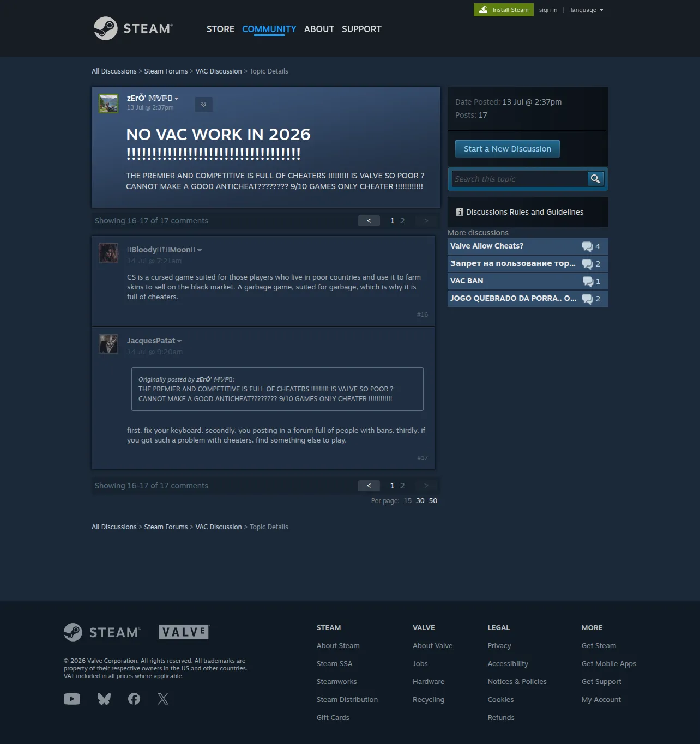Go to previous page using bottom pager arrow
Screen dimensions: 700x744
[369, 486]
